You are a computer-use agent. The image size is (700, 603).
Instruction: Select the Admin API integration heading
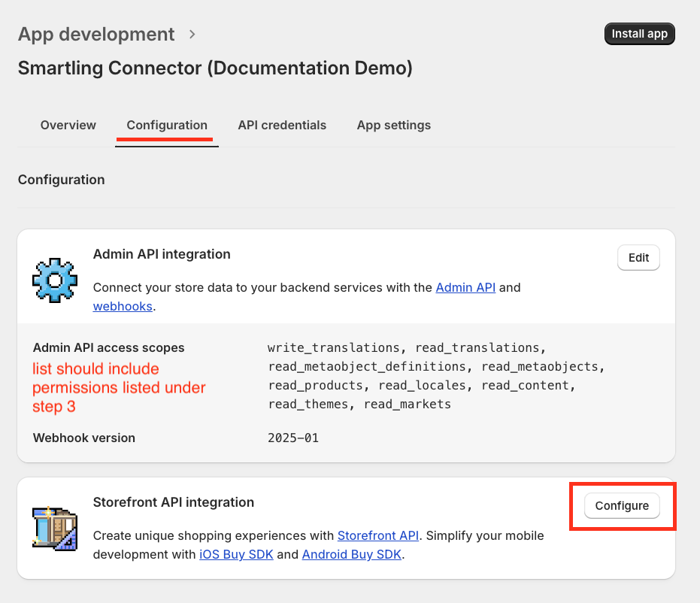click(162, 254)
